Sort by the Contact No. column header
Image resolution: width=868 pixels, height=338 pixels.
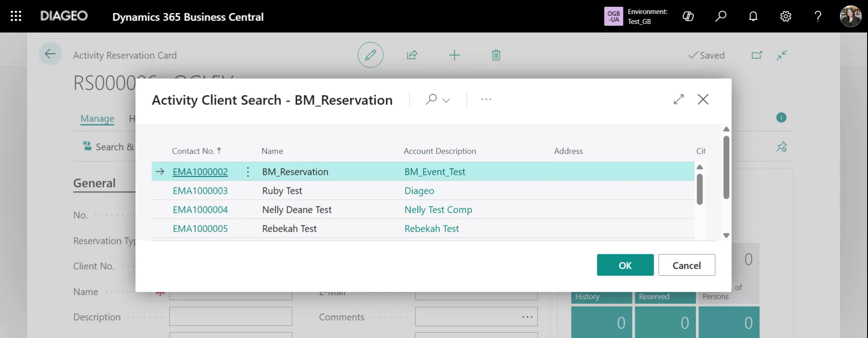coord(196,151)
